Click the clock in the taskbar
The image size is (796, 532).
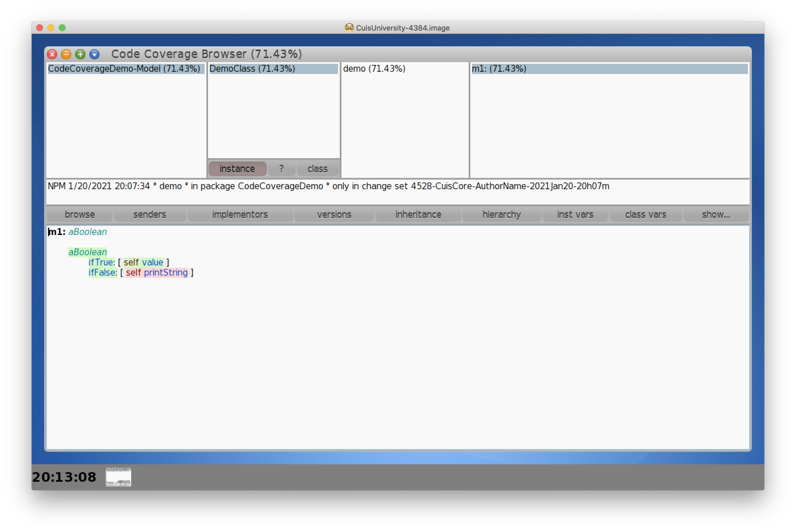(64, 477)
